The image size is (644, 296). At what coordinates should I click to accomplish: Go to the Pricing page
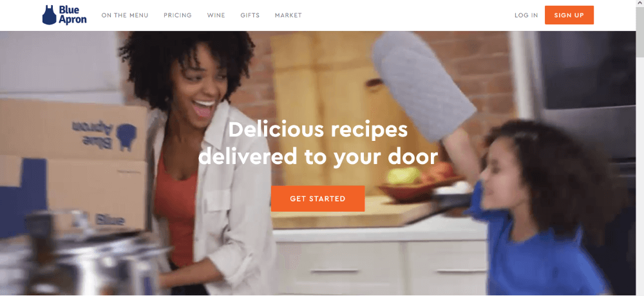click(x=178, y=15)
